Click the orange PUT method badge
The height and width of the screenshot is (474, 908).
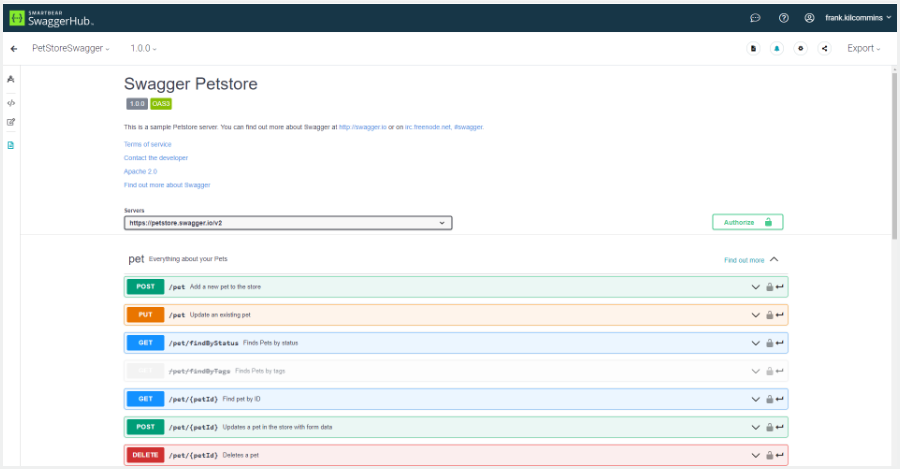pos(147,317)
